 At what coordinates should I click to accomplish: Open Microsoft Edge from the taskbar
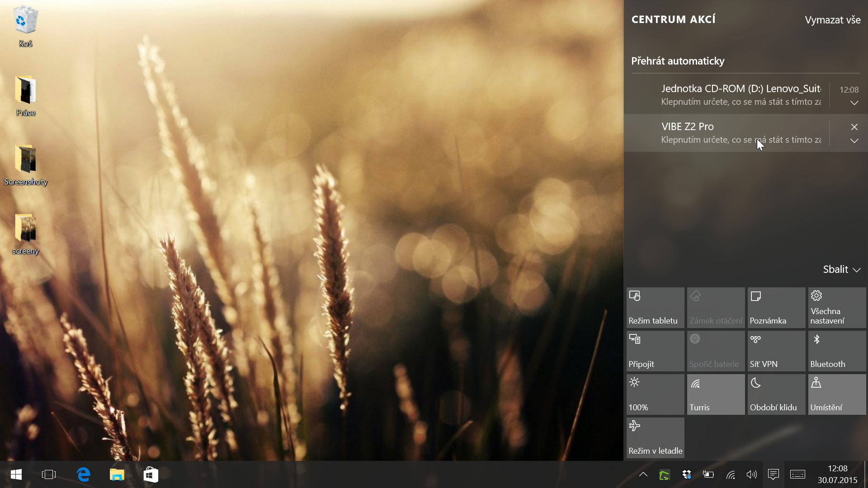click(x=84, y=474)
